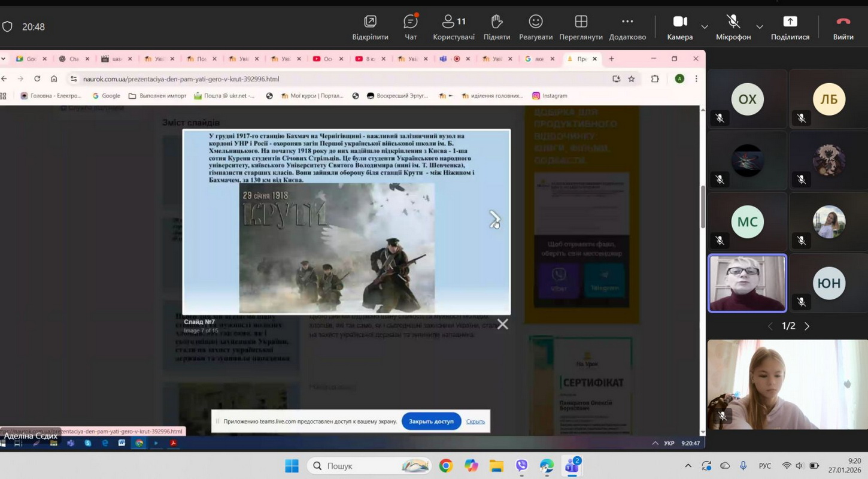Open the Реагувати reactions menu
Image resolution: width=868 pixels, height=479 pixels.
click(x=535, y=27)
